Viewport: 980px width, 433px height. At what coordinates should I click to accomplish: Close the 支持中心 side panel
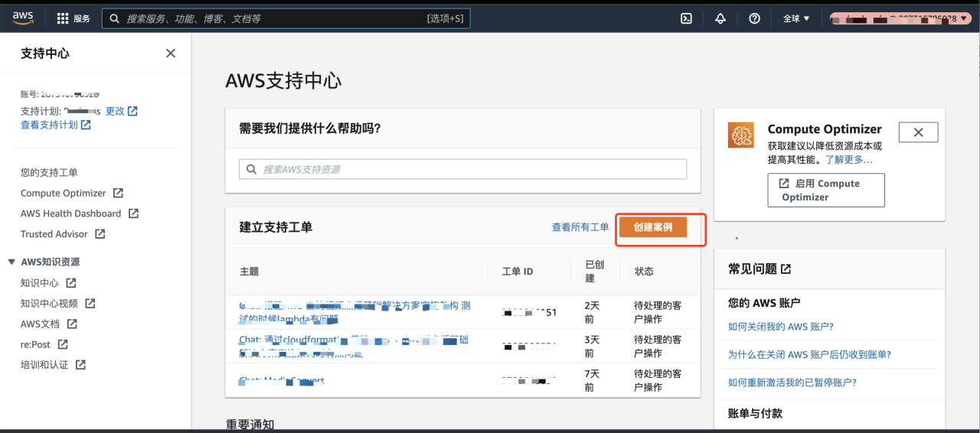tap(171, 53)
